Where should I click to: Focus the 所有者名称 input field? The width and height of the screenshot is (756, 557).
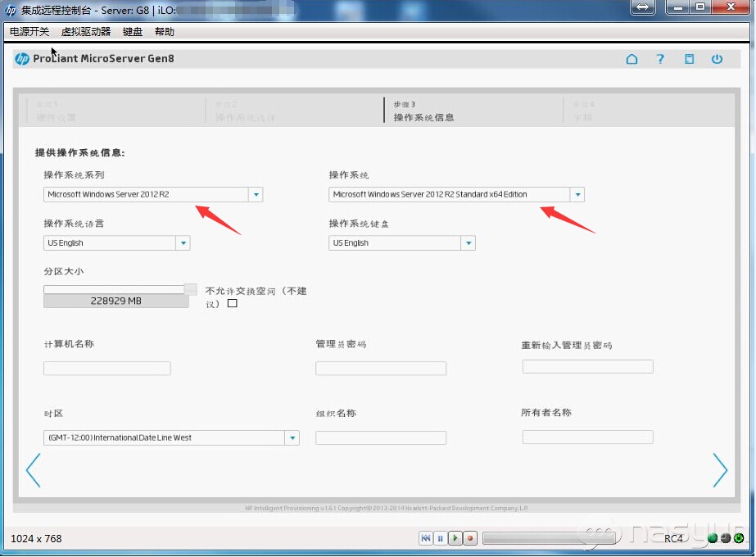pos(588,437)
